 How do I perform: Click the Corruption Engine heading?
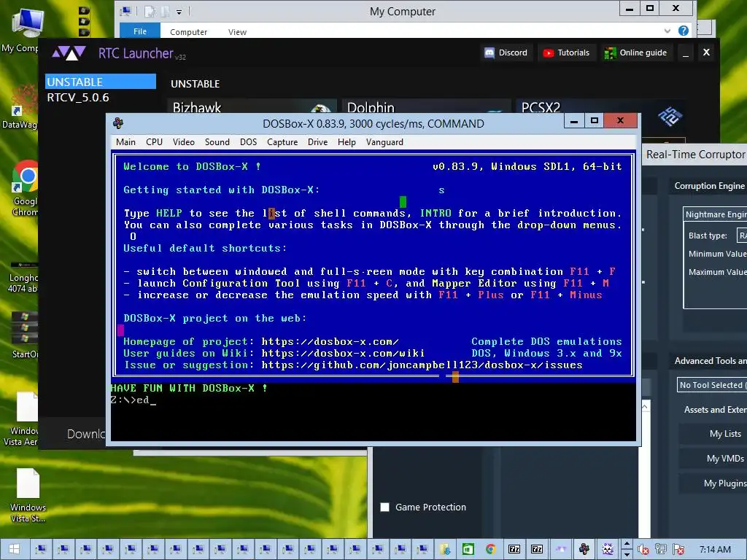point(709,186)
